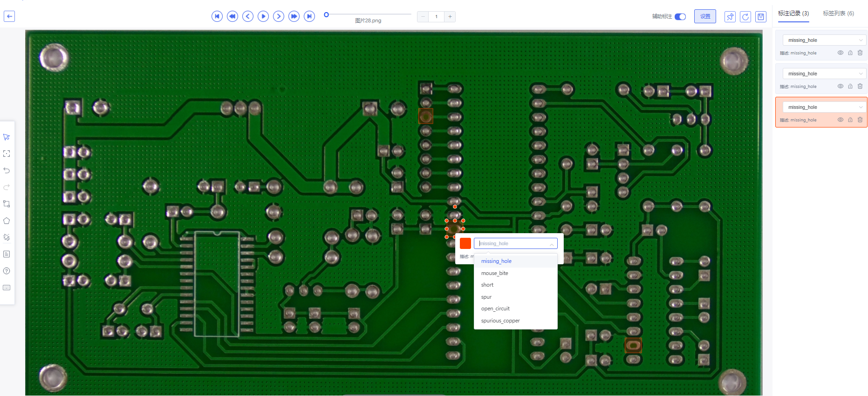This screenshot has width=868, height=396.
Task: Open the keyboard shortcuts icon
Action: point(7,288)
